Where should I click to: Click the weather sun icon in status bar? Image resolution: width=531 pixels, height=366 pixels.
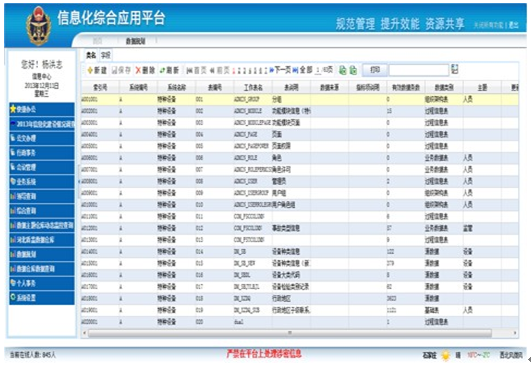click(446, 355)
